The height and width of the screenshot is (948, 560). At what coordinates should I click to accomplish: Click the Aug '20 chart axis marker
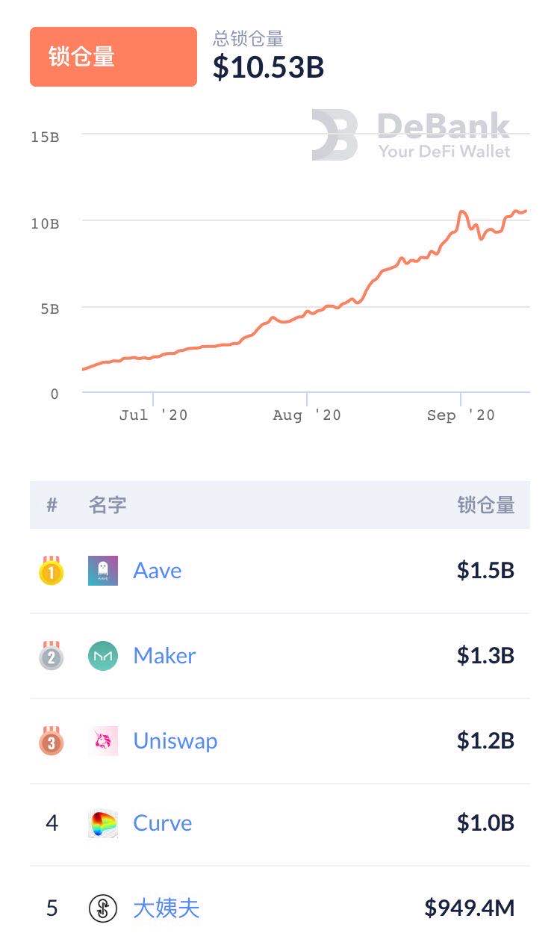[x=307, y=415]
